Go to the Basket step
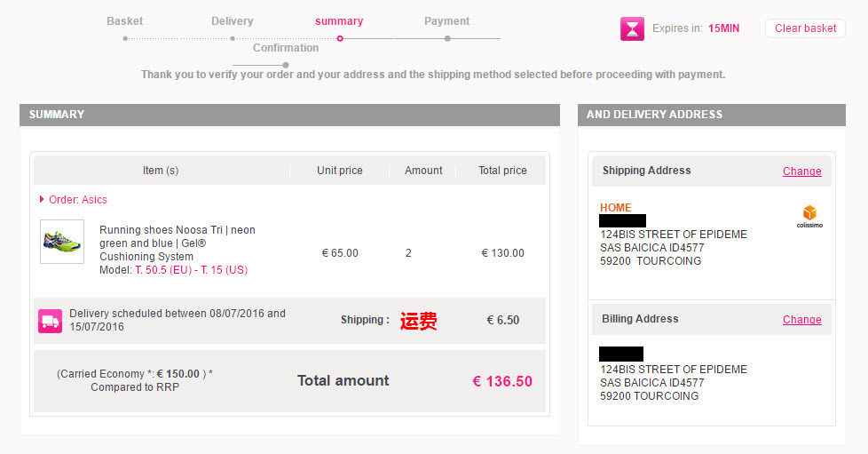This screenshot has width=868, height=454. [x=124, y=21]
